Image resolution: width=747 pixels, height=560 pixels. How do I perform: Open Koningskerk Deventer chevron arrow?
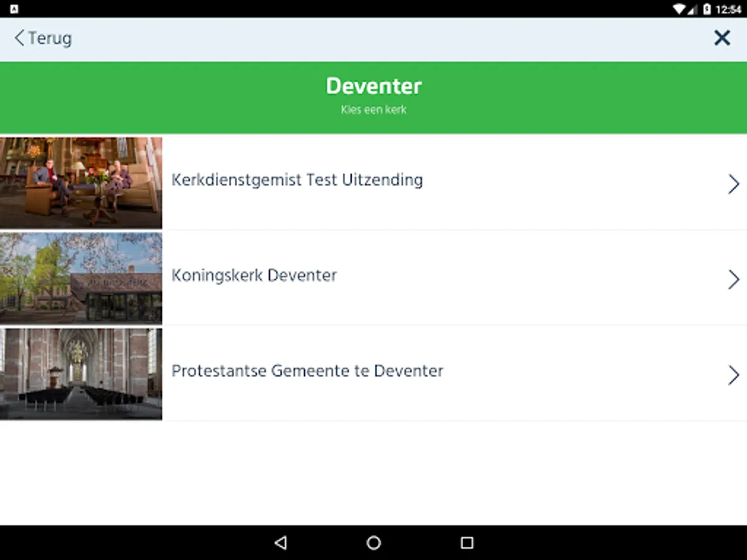pyautogui.click(x=733, y=280)
